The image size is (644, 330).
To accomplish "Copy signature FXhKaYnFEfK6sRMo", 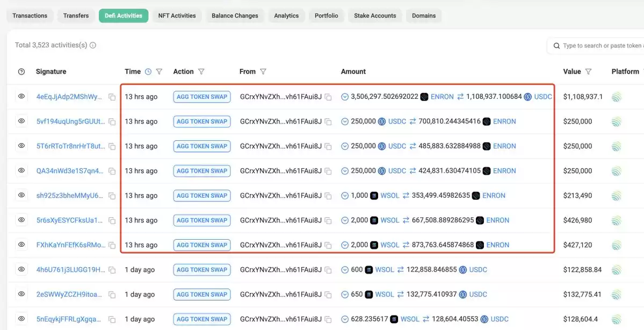I will pos(112,245).
